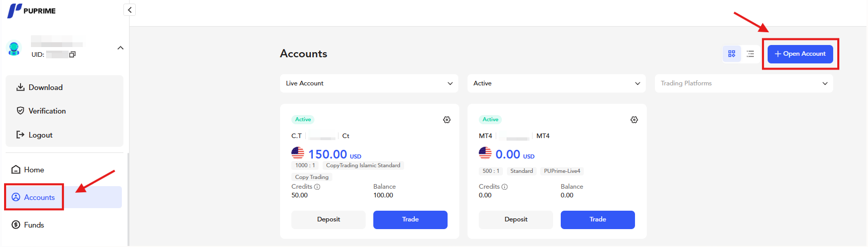Collapse the user profile menu chevron
Image resolution: width=868 pixels, height=247 pixels.
click(x=120, y=48)
